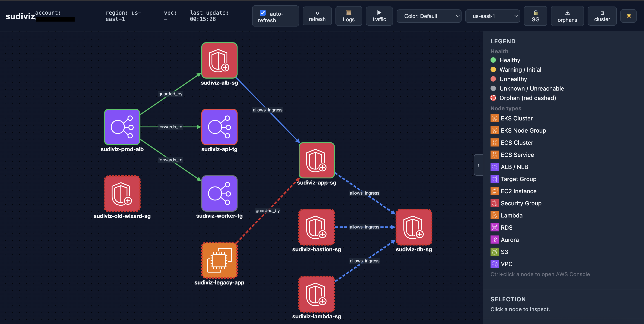Click the RDS legend icon
The width and height of the screenshot is (644, 324).
pos(494,228)
